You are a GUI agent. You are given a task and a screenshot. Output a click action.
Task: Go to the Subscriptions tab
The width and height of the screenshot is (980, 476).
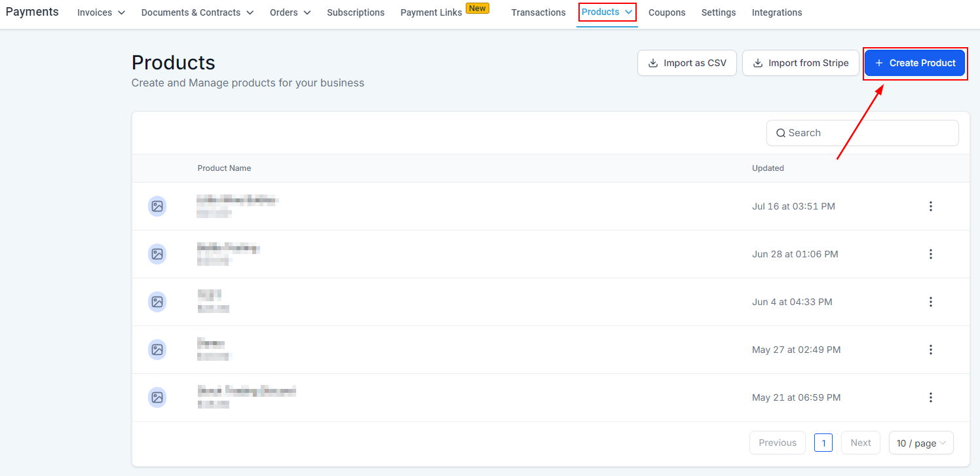[356, 12]
